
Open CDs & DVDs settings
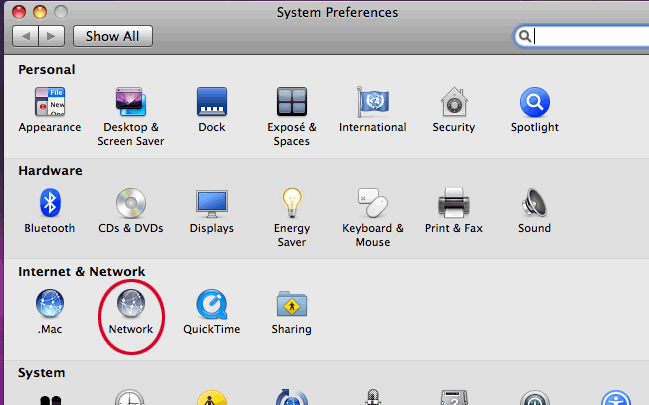(131, 204)
